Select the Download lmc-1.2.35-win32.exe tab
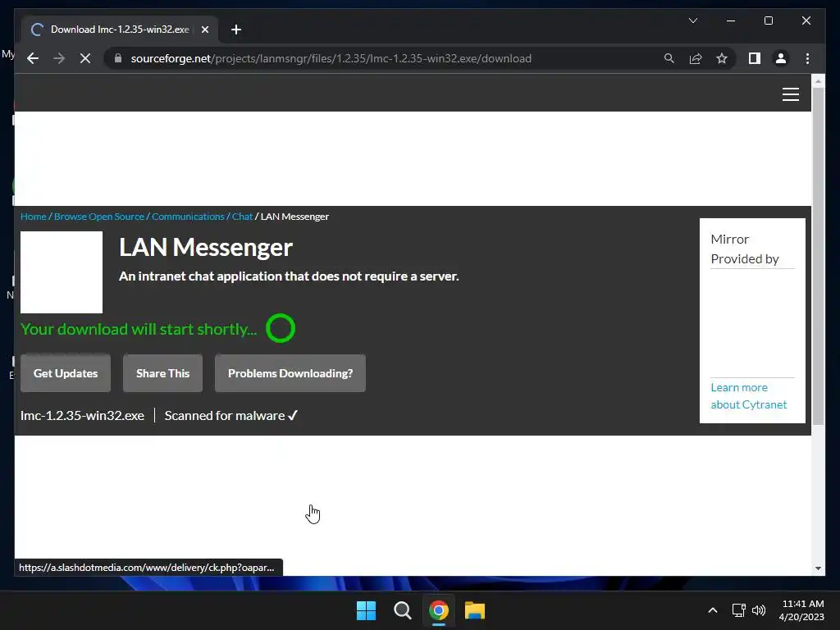The height and width of the screenshot is (630, 840). pos(120,30)
